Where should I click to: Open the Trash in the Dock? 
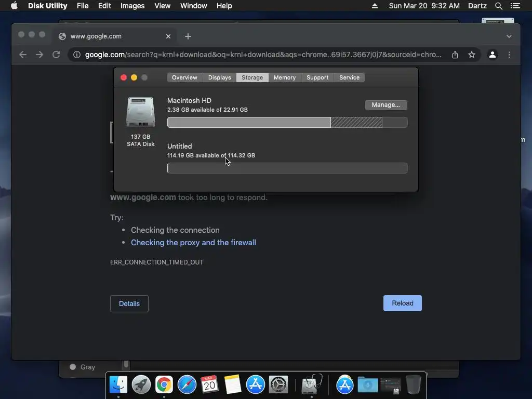[413, 384]
